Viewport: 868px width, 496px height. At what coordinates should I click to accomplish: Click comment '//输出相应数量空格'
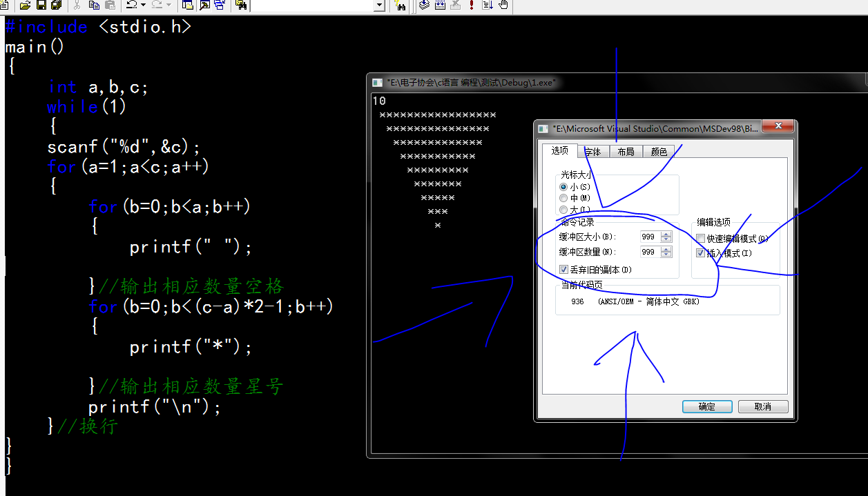click(x=191, y=287)
